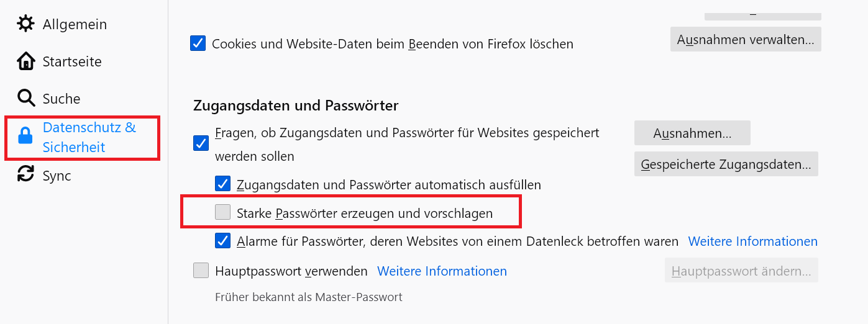Open the Allgemein settings text label

coord(75,24)
